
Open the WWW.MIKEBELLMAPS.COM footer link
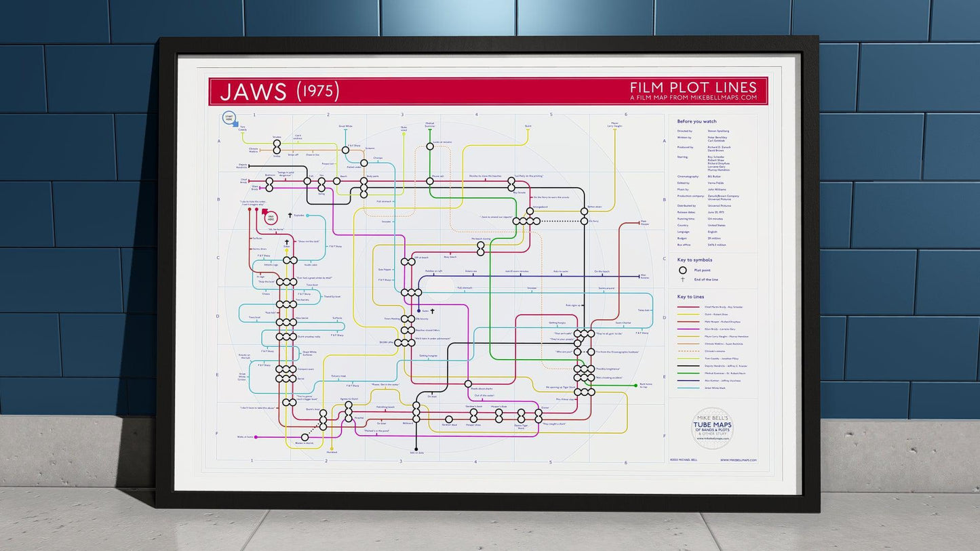tap(739, 460)
